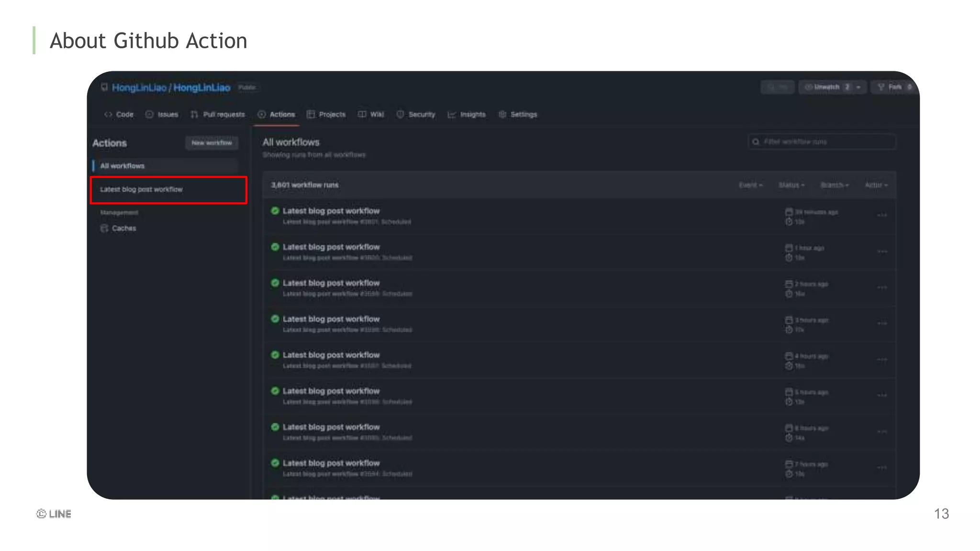Image resolution: width=980 pixels, height=551 pixels.
Task: Click the Projects board icon
Action: click(311, 114)
